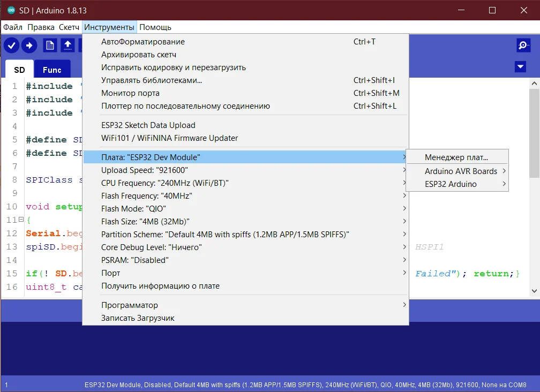Image resolution: width=540 pixels, height=392 pixels.
Task: Close the Инструменты menu
Action: click(x=109, y=27)
